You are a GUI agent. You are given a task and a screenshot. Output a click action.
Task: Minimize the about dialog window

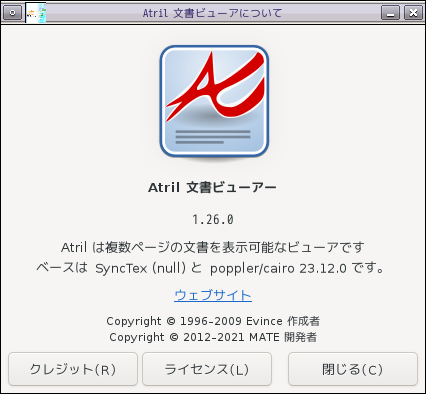(390, 13)
